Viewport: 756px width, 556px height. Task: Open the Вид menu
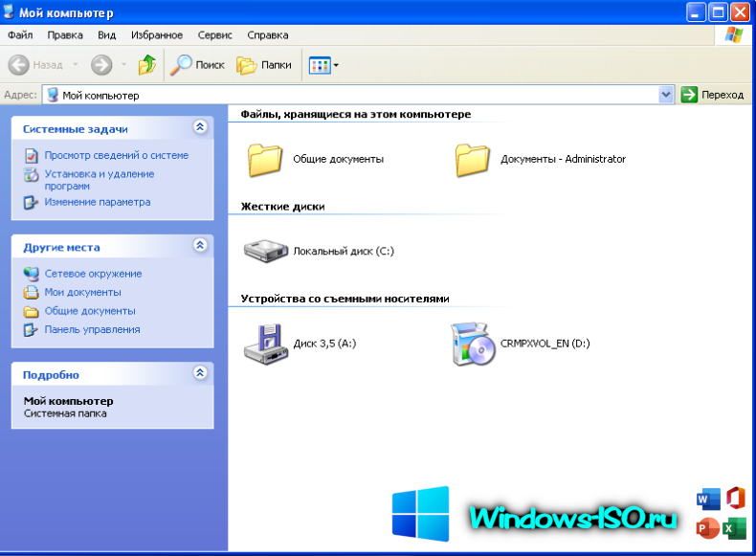pos(107,35)
